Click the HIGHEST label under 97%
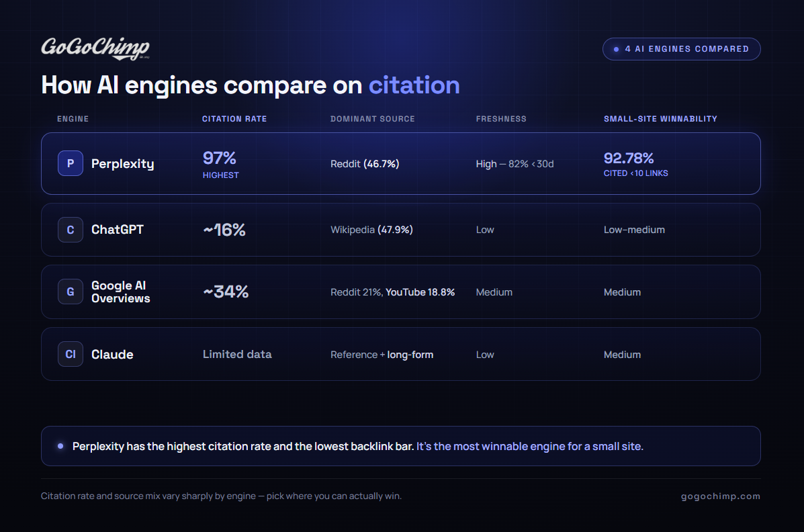Screen dimensions: 804x532 point(220,175)
